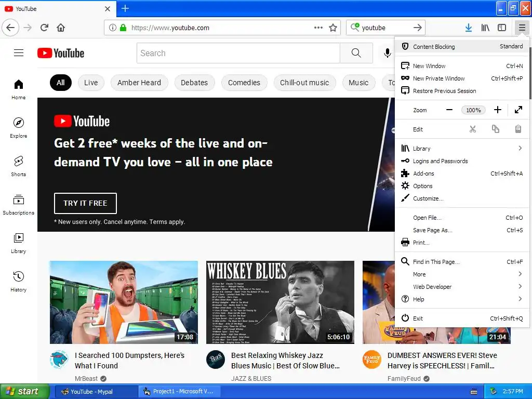
Task: Open page actions three-dot menu
Action: [x=318, y=28]
